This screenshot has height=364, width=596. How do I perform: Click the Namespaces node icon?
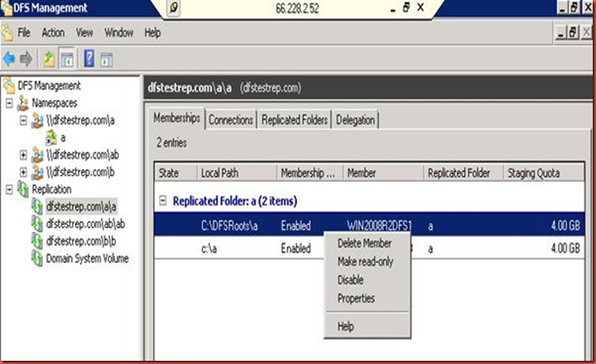23,103
